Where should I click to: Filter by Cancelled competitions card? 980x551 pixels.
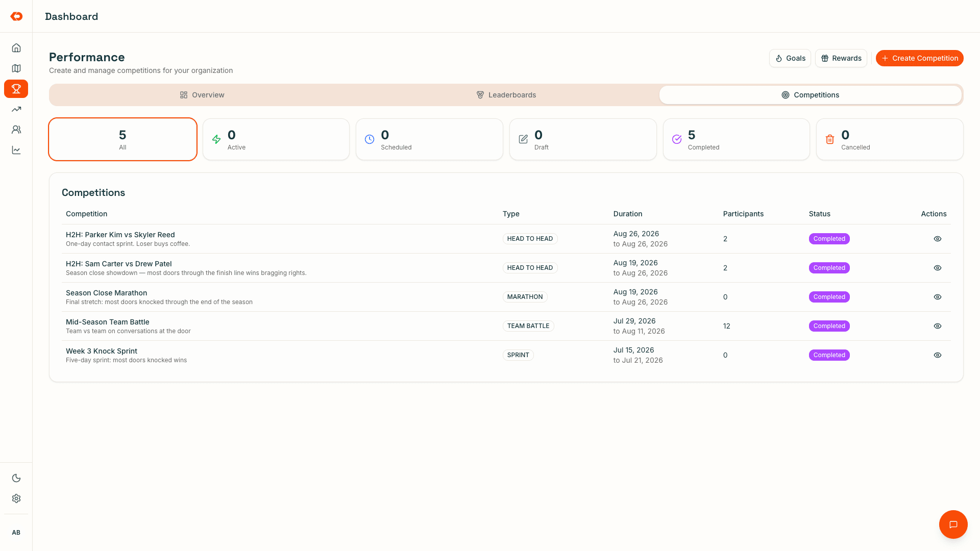890,139
